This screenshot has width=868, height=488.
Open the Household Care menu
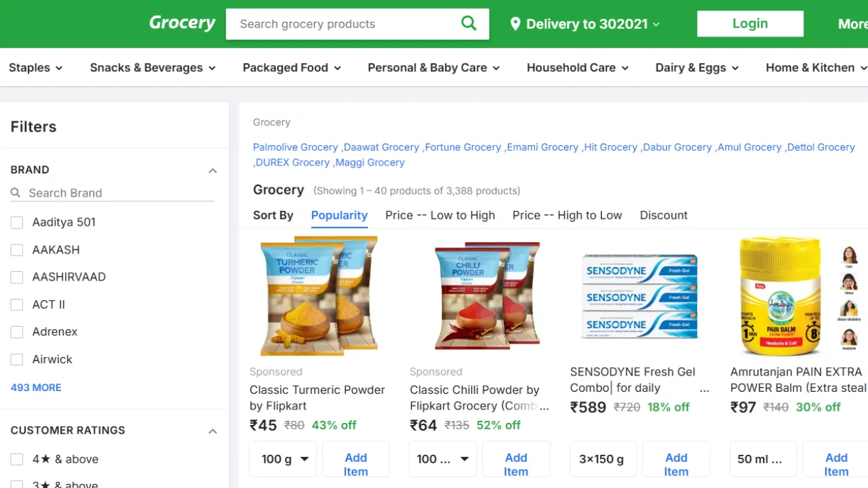tap(577, 67)
